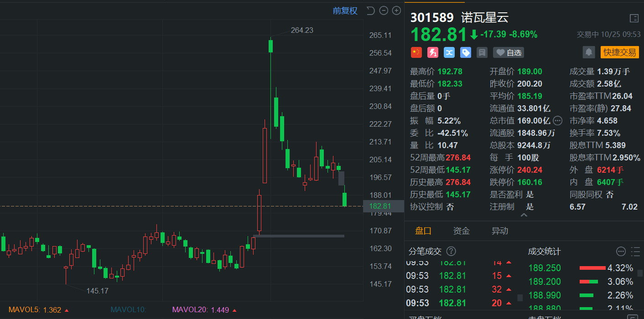Open the 成交统计 more options circle

pos(621,251)
